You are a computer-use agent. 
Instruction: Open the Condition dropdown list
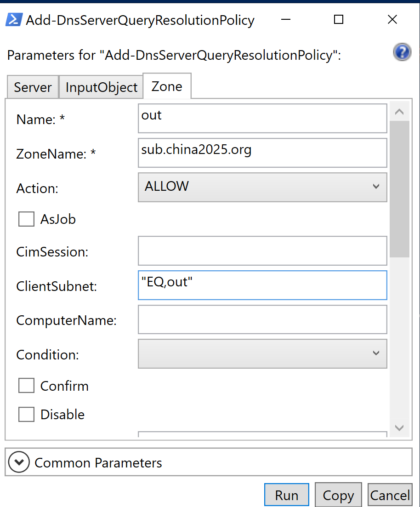[x=262, y=353]
